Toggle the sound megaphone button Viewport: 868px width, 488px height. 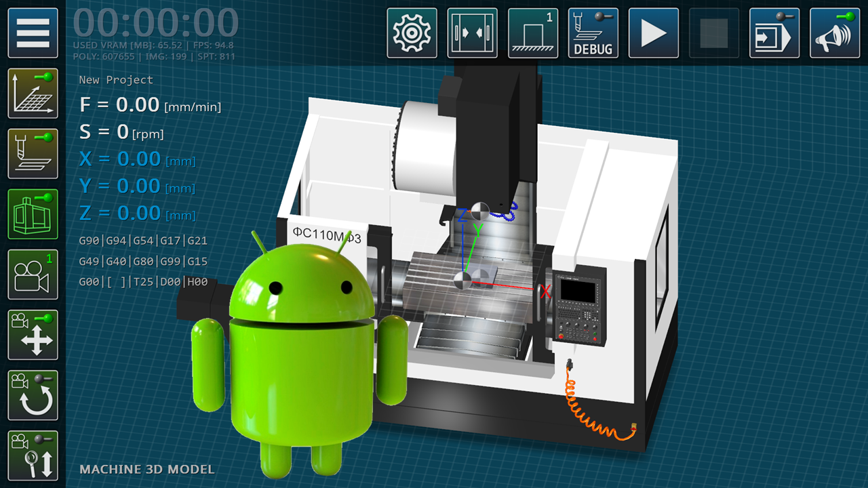click(834, 33)
